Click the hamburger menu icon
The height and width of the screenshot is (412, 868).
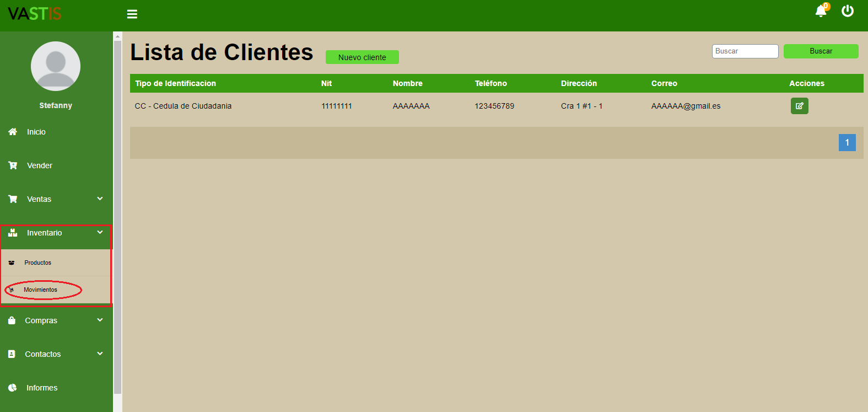132,14
